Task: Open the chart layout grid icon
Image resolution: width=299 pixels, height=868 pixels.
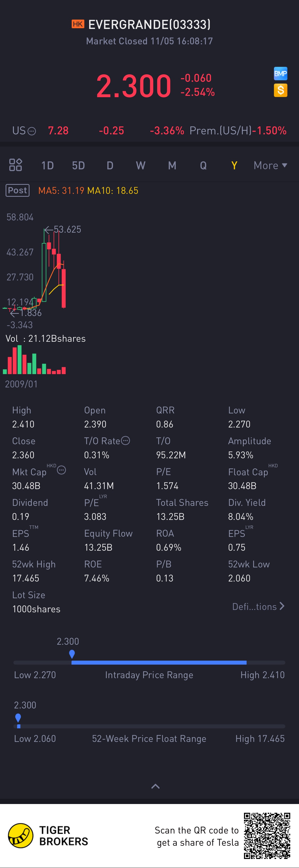Action: [15, 165]
